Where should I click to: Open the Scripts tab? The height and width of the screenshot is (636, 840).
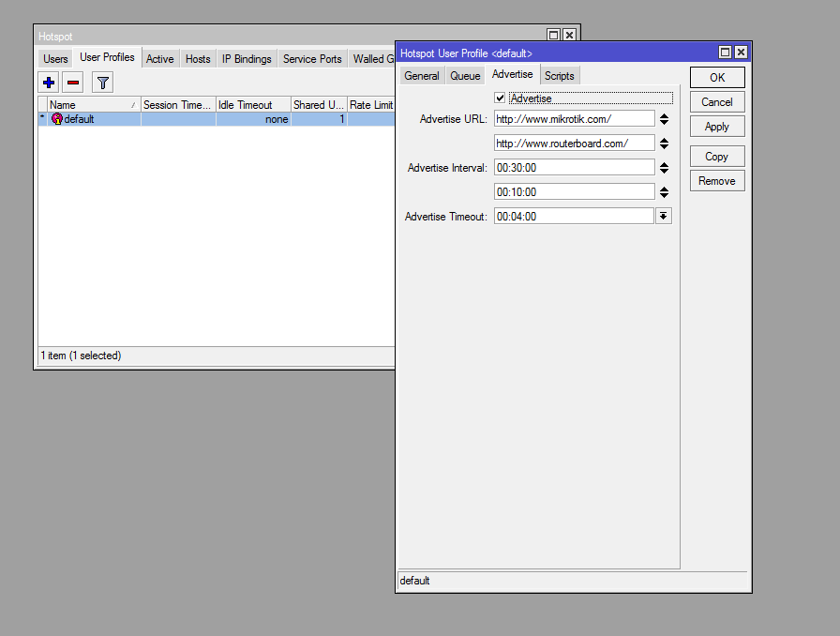pos(560,76)
